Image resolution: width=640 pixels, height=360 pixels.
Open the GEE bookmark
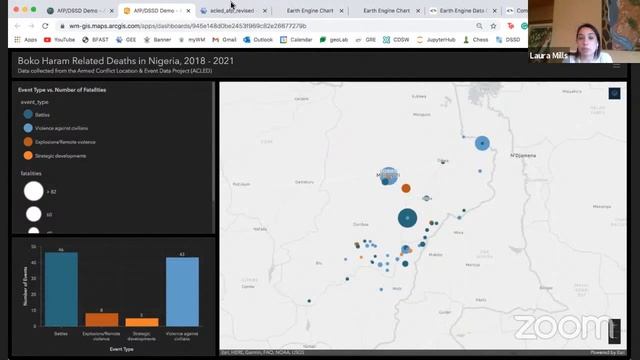[x=126, y=40]
